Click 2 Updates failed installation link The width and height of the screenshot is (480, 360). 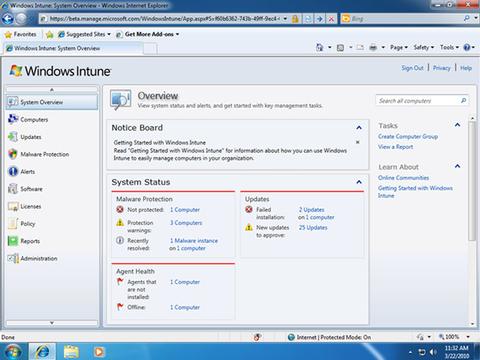tap(311, 210)
